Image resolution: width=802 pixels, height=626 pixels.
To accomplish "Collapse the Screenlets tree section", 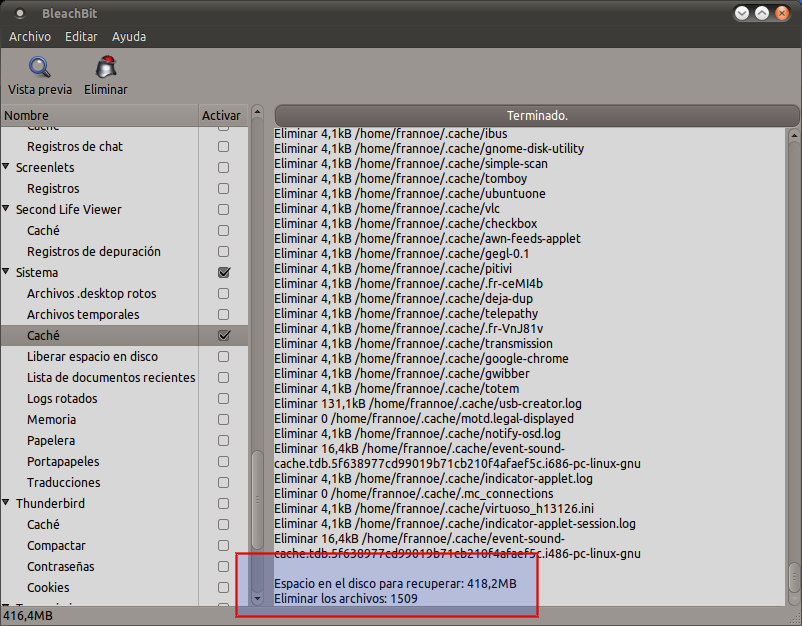I will (8, 168).
